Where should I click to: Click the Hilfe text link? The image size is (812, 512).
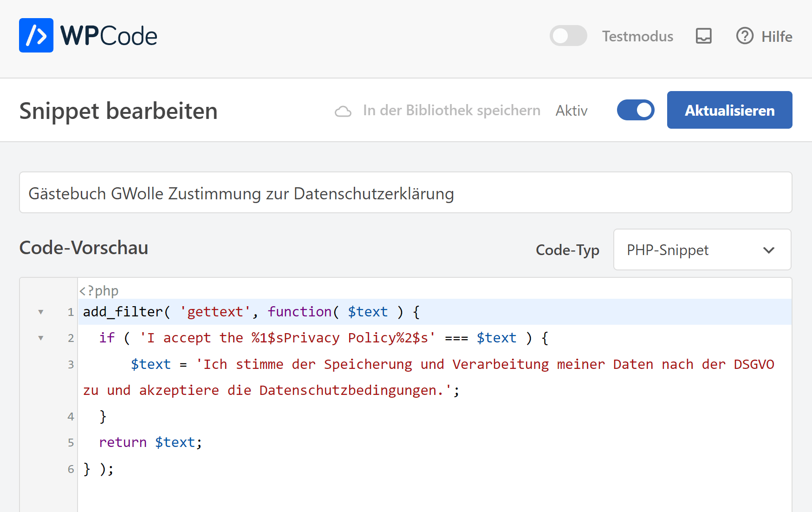(776, 36)
